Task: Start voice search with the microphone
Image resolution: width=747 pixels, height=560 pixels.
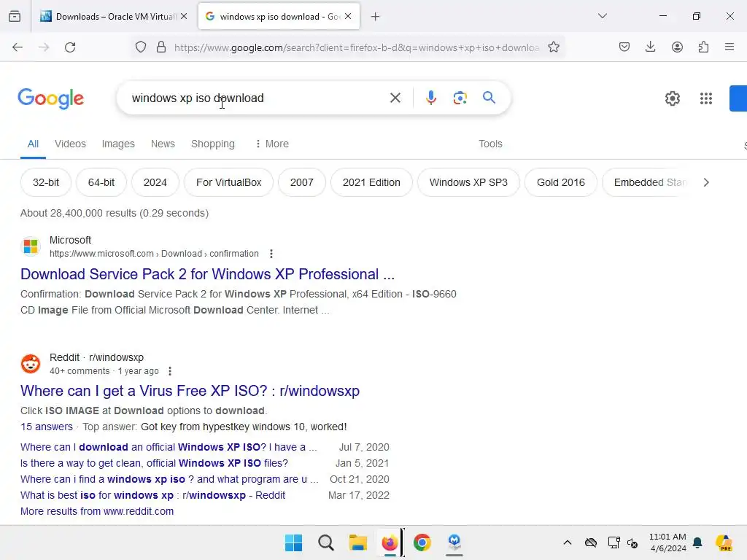Action: point(430,98)
